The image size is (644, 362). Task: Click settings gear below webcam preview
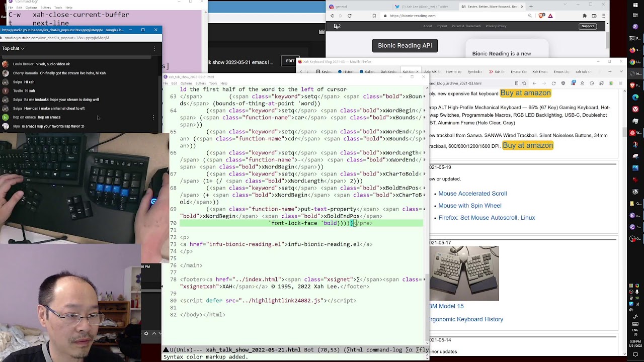point(146,333)
